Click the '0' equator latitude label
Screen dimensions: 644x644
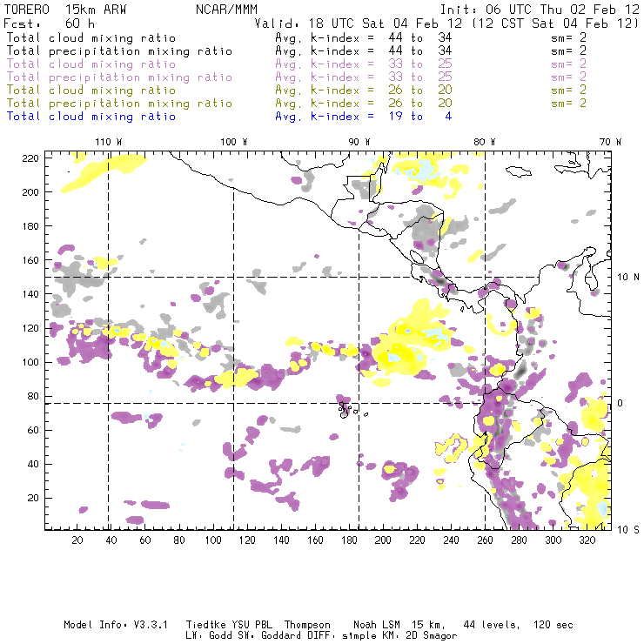tap(621, 403)
